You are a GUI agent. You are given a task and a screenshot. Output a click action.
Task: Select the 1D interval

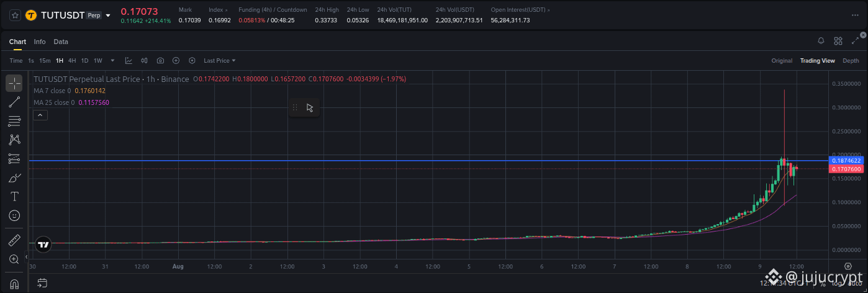point(85,60)
